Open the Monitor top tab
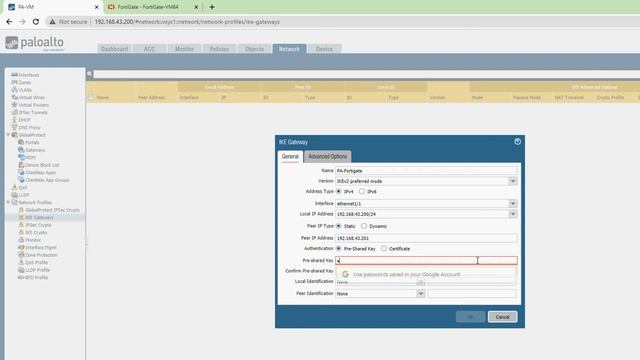 point(184,49)
